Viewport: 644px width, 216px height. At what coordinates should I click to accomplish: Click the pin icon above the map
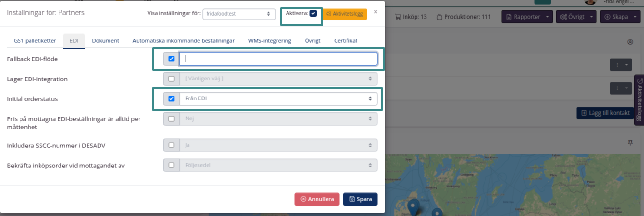(x=630, y=142)
